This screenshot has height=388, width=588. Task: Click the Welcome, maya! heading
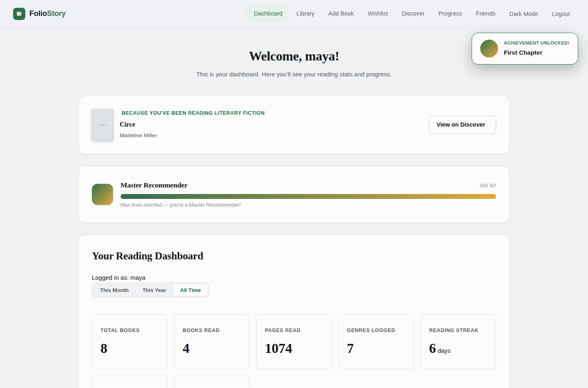294,56
